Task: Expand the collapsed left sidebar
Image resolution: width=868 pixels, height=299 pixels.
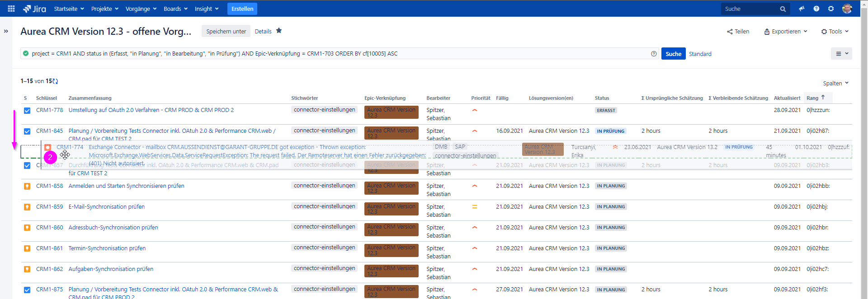Action: (6, 31)
